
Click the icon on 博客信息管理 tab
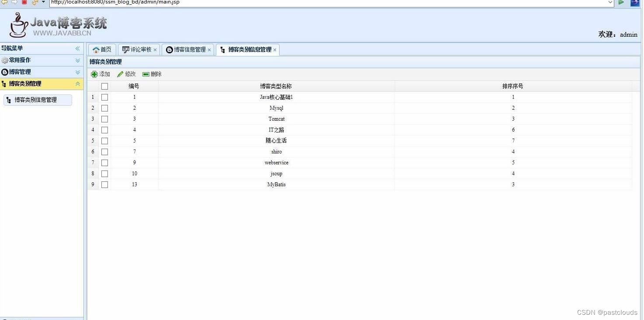point(170,50)
